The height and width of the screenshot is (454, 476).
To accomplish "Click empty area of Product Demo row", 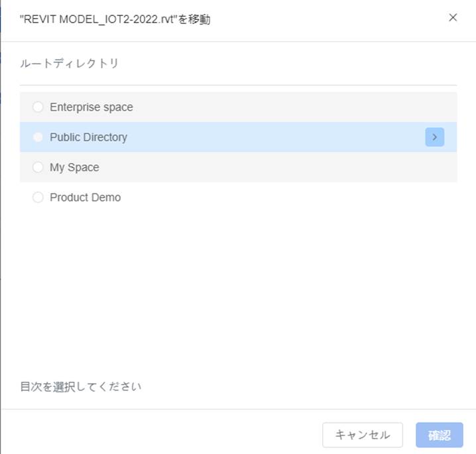I will point(273,198).
